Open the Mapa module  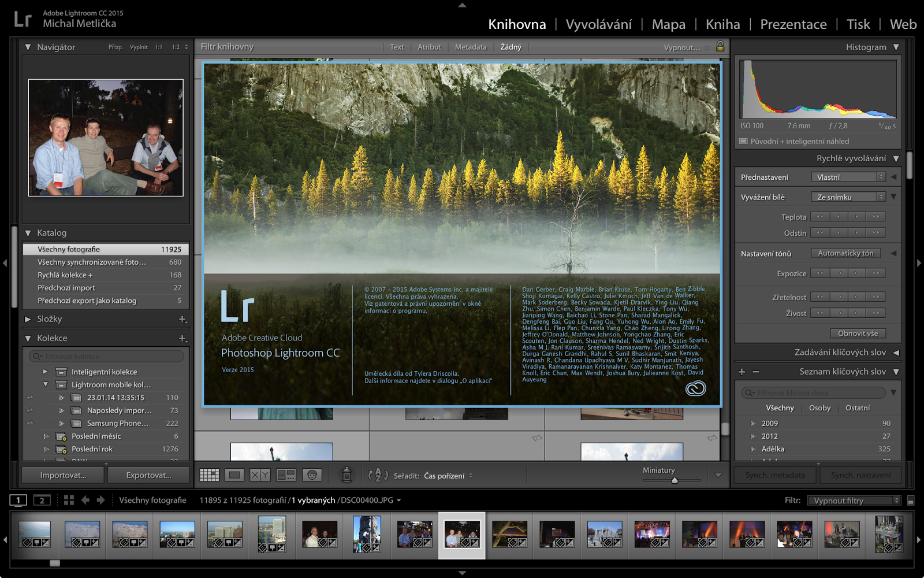pos(669,24)
